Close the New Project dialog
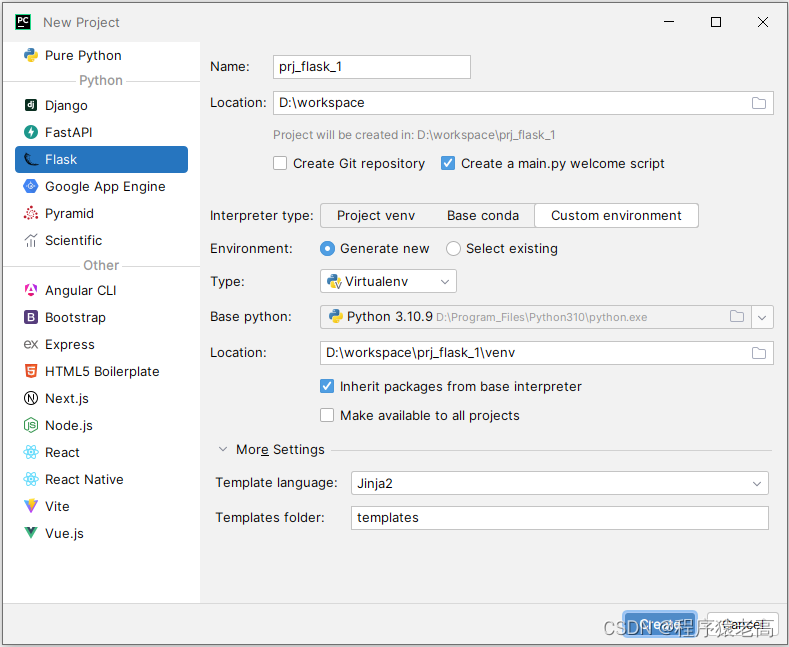The width and height of the screenshot is (789, 647). click(x=763, y=22)
